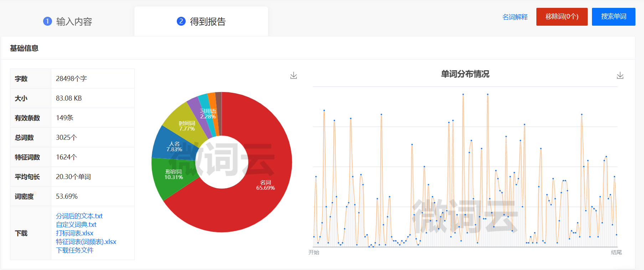The height and width of the screenshot is (270, 644).
Task: Download the 单词分布情况 chart image
Action: click(620, 76)
